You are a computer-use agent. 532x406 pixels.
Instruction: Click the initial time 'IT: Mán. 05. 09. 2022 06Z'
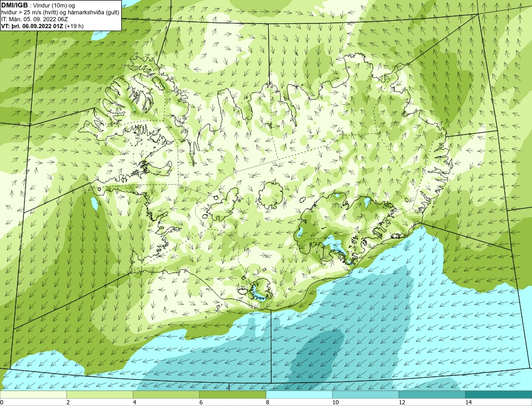(35, 19)
